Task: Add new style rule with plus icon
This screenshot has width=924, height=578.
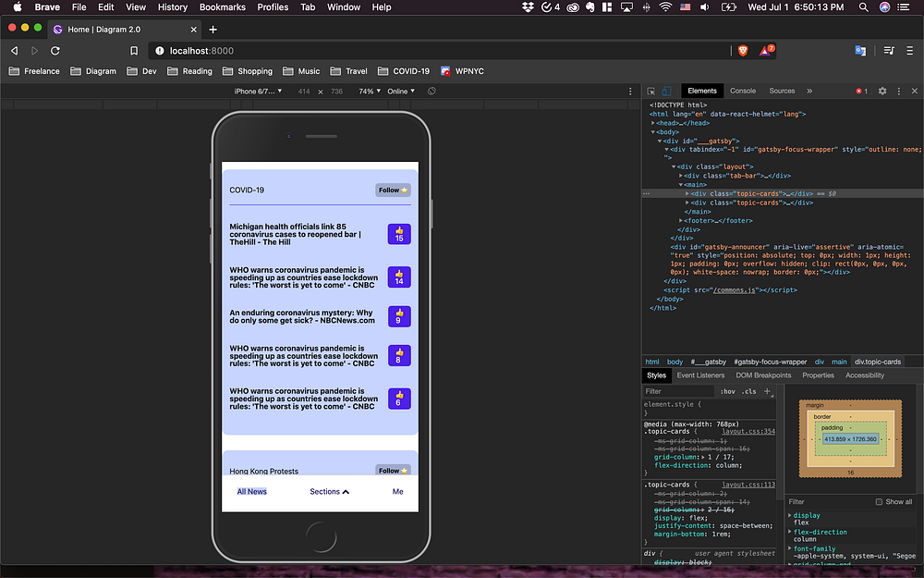Action: [x=767, y=391]
